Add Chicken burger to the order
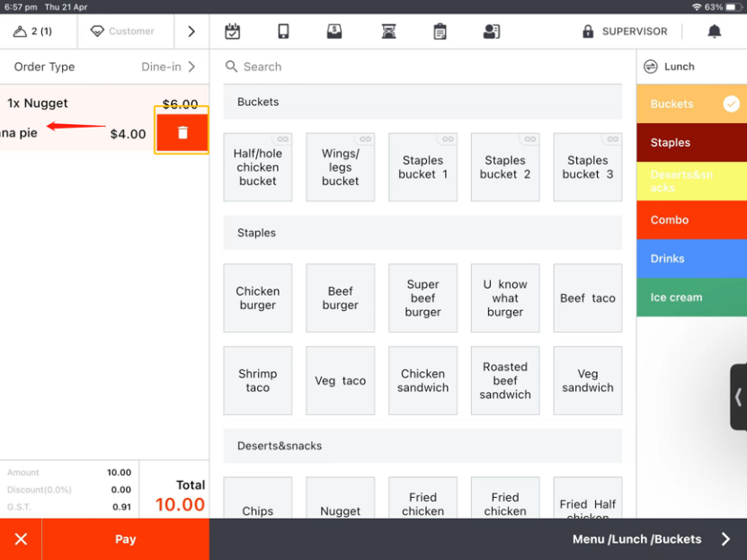Screen dimensions: 747x560 coord(258,298)
